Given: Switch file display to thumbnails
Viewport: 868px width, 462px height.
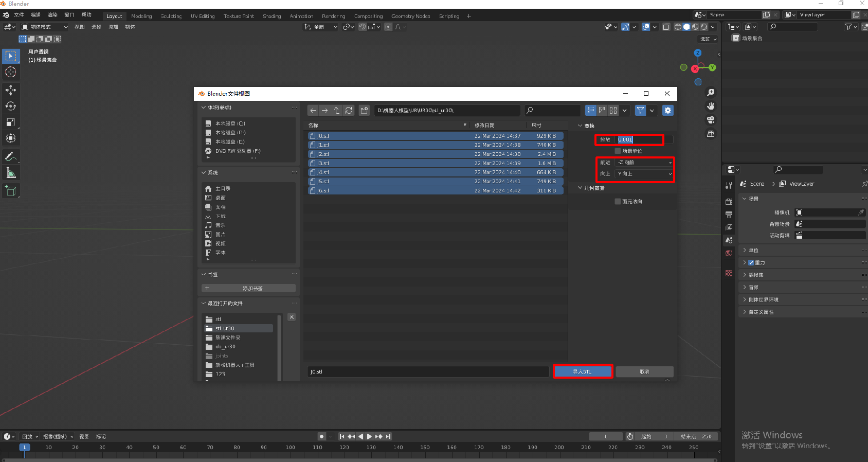Looking at the screenshot, I should click(x=613, y=110).
